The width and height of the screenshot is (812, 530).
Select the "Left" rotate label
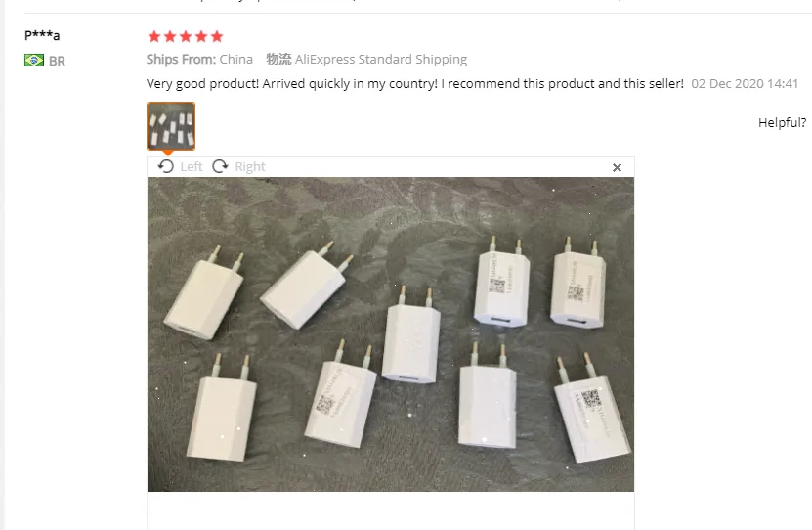[x=192, y=167]
